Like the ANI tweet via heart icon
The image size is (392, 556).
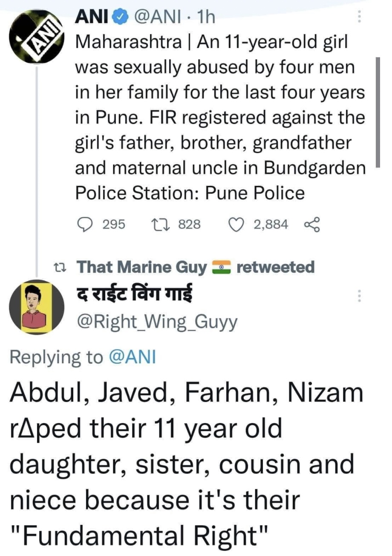pyautogui.click(x=236, y=223)
